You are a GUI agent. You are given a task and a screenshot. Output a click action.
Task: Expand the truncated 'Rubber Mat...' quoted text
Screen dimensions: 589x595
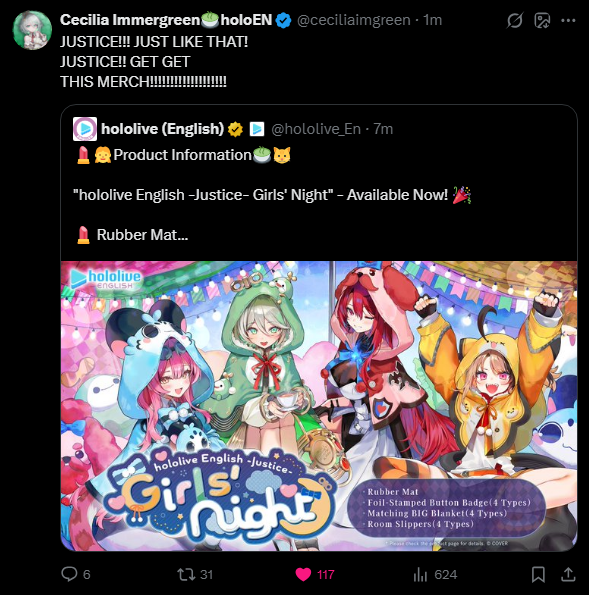click(x=142, y=235)
